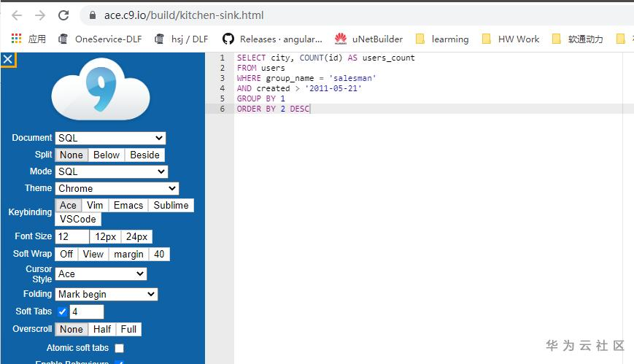Click GROUP BY on line 5
This screenshot has width=634, height=364.
click(x=256, y=98)
